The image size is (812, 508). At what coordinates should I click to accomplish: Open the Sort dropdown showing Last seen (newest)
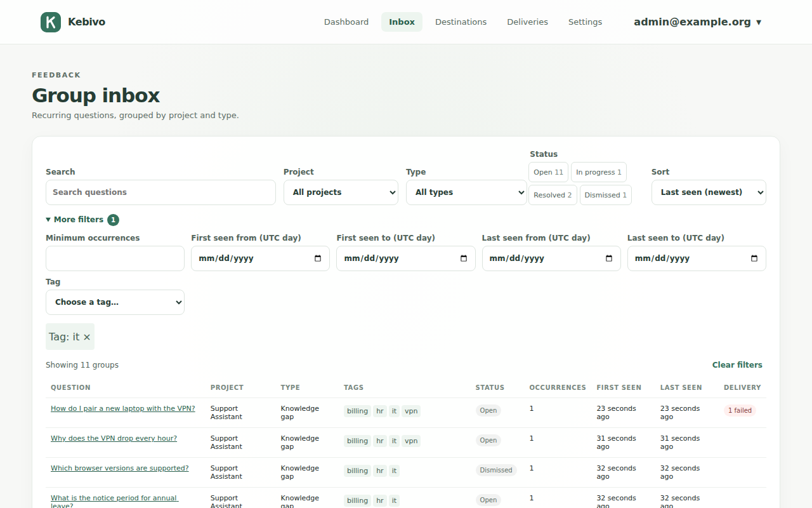(709, 192)
